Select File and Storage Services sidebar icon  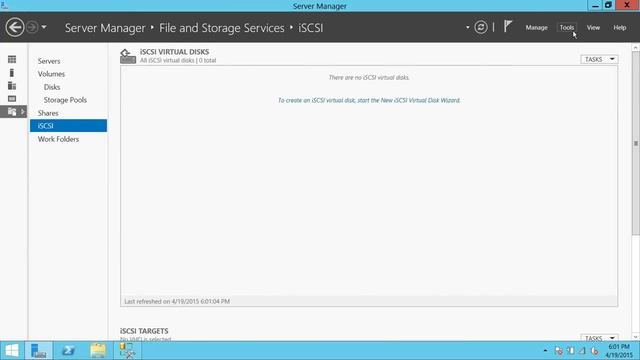click(x=12, y=111)
